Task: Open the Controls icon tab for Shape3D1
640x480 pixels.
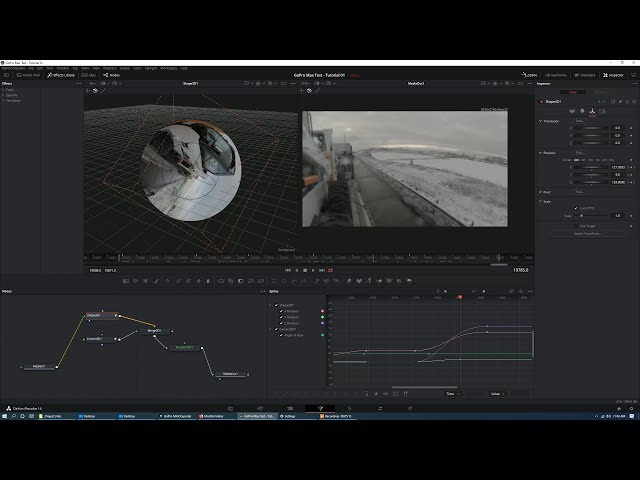Action: coord(572,111)
